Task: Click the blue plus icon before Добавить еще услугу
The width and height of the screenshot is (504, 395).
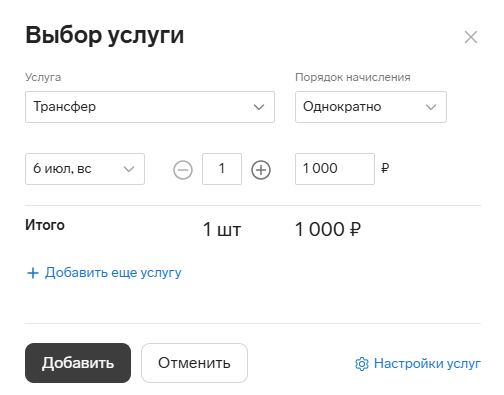Action: (33, 273)
